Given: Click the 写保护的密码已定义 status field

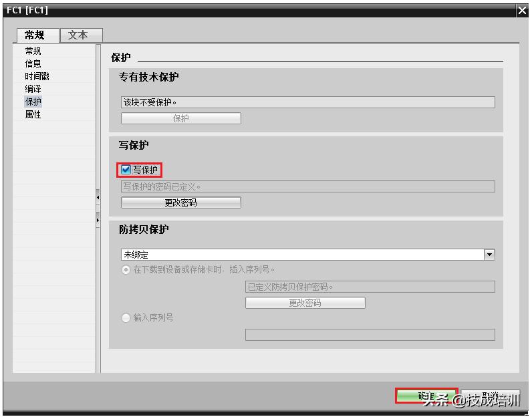Looking at the screenshot, I should 307,186.
